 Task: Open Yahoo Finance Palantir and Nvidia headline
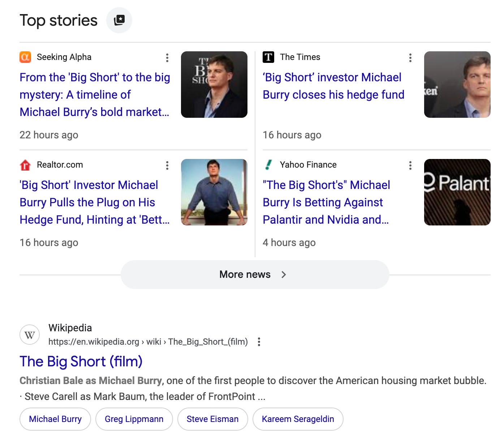[326, 202]
